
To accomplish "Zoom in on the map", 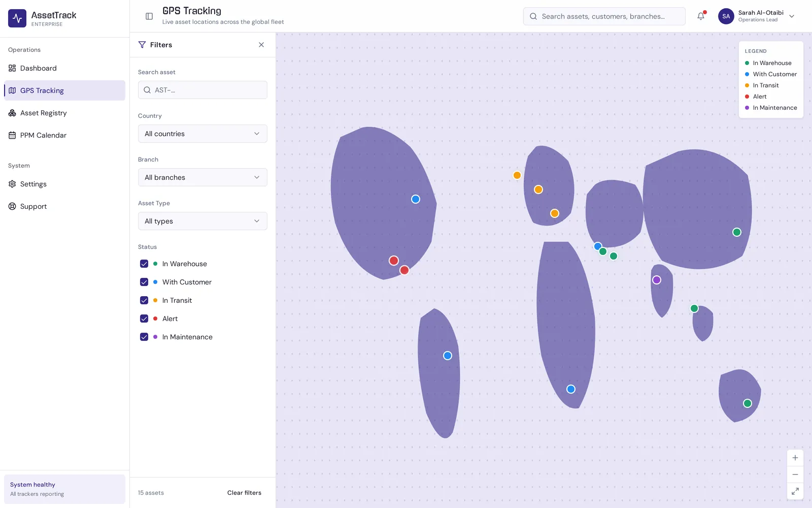I will click(795, 458).
